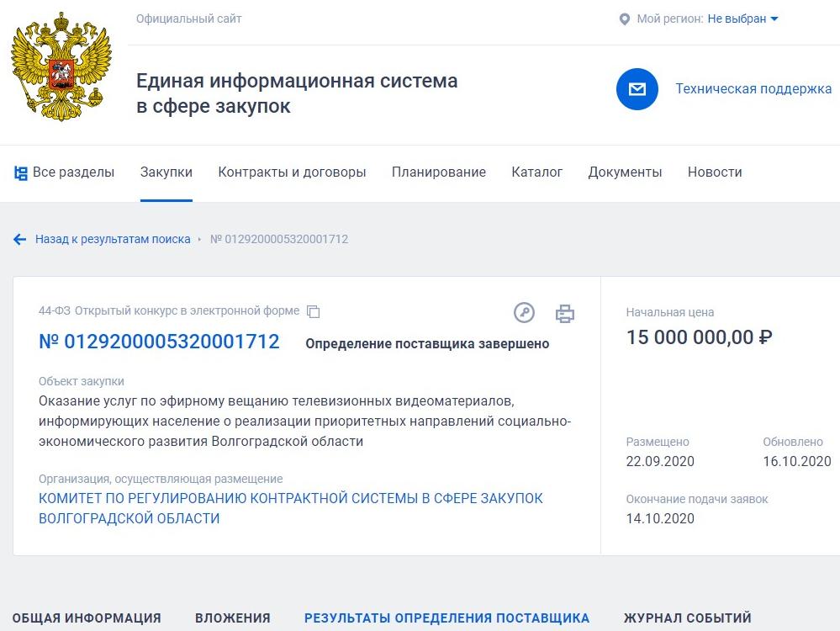Image resolution: width=840 pixels, height=631 pixels.
Task: Copy the purchase number using the copy icon
Action: click(x=313, y=310)
